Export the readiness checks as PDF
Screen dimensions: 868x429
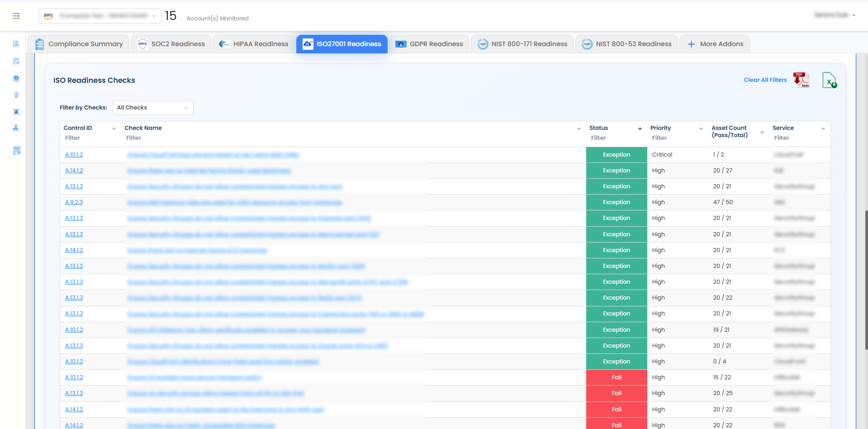point(801,80)
